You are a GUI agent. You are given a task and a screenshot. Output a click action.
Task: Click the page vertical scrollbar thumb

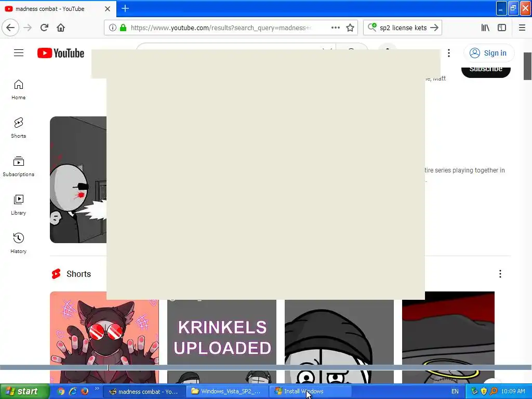[527, 66]
